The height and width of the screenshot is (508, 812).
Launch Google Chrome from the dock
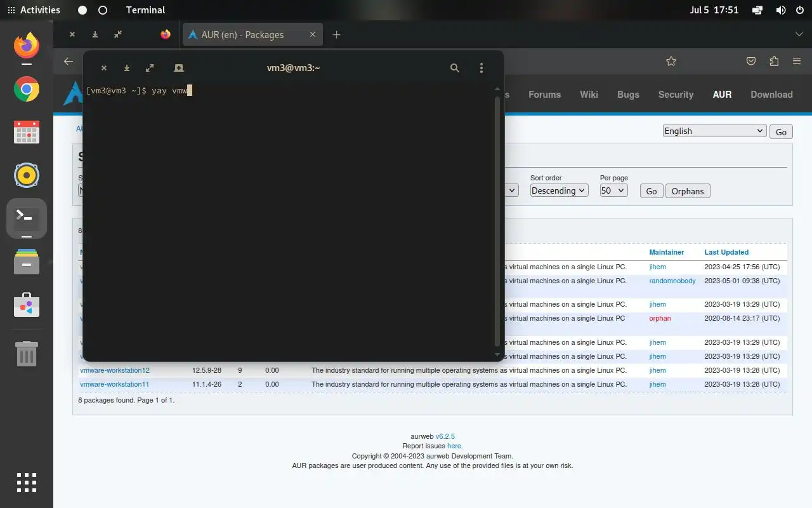pos(27,90)
